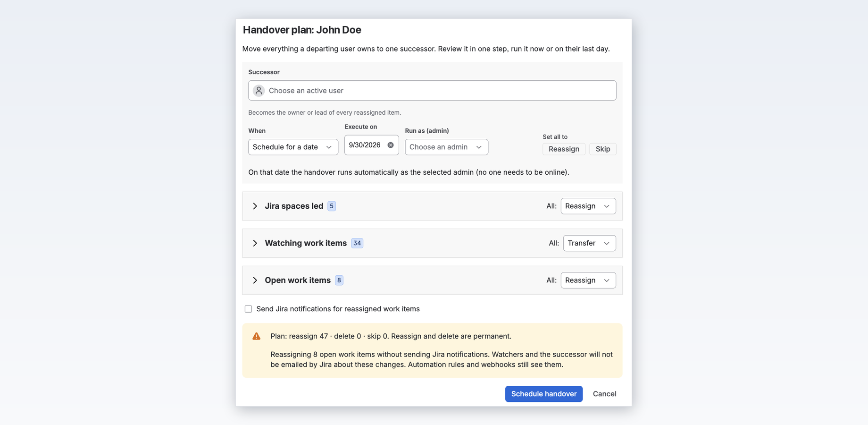This screenshot has height=425, width=868.
Task: Open the Run as admin dropdown
Action: coord(446,147)
